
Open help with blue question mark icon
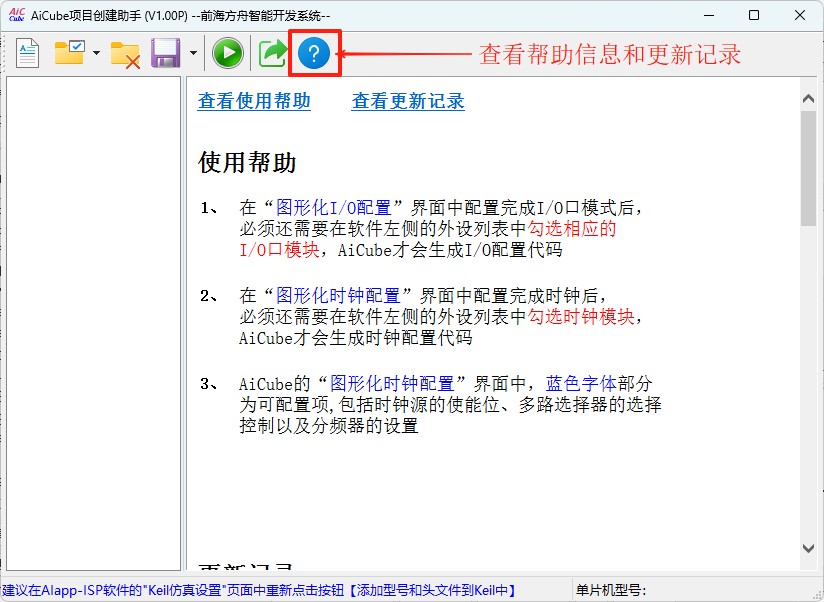coord(314,53)
